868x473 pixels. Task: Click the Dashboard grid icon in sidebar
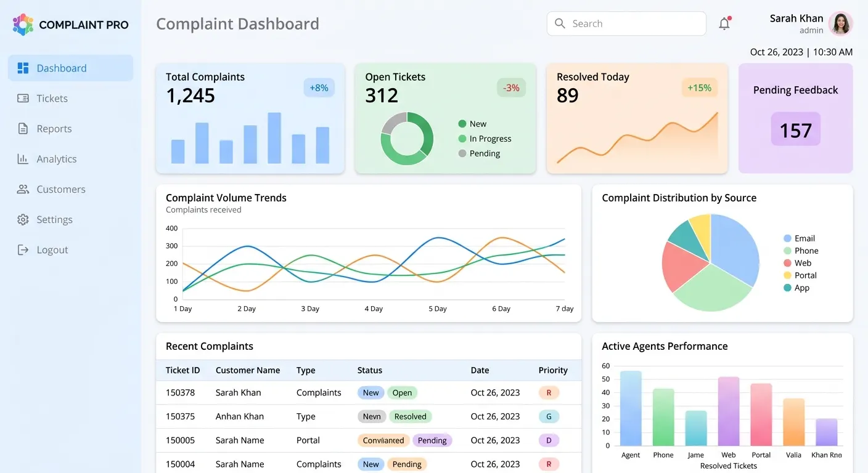point(23,68)
